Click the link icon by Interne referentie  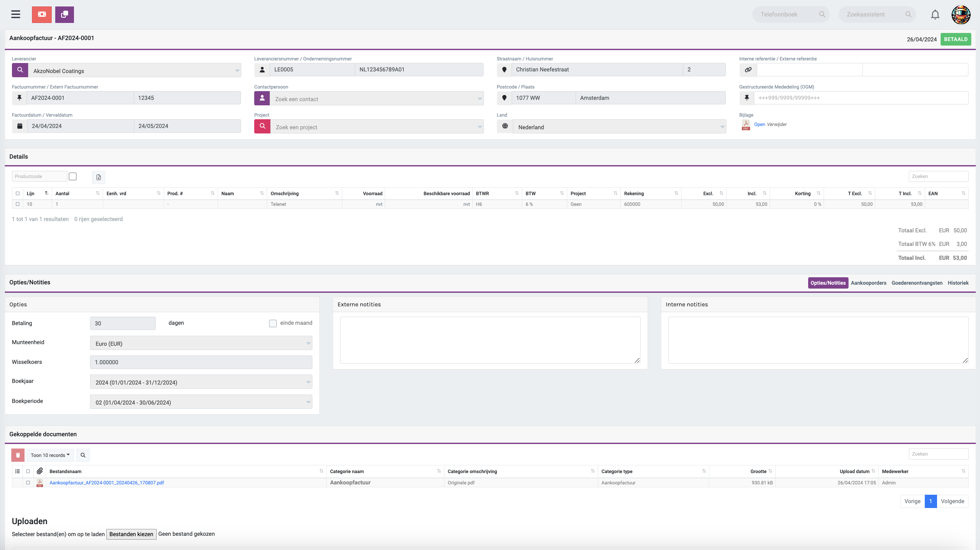748,70
